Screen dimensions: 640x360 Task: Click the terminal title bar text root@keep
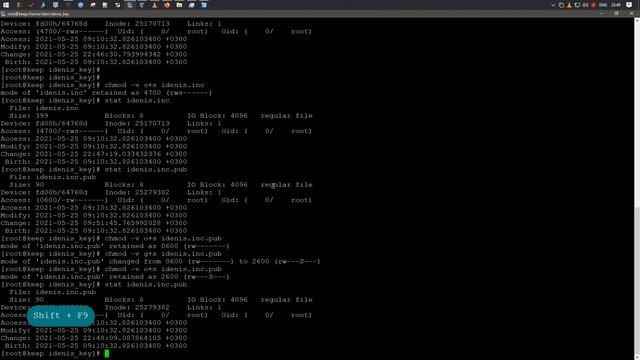pos(38,14)
